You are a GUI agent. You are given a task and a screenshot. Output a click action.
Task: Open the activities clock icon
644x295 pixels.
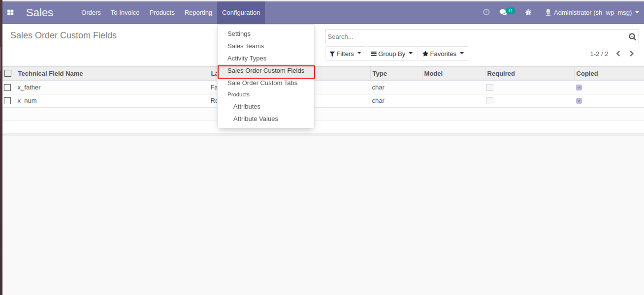pyautogui.click(x=486, y=12)
